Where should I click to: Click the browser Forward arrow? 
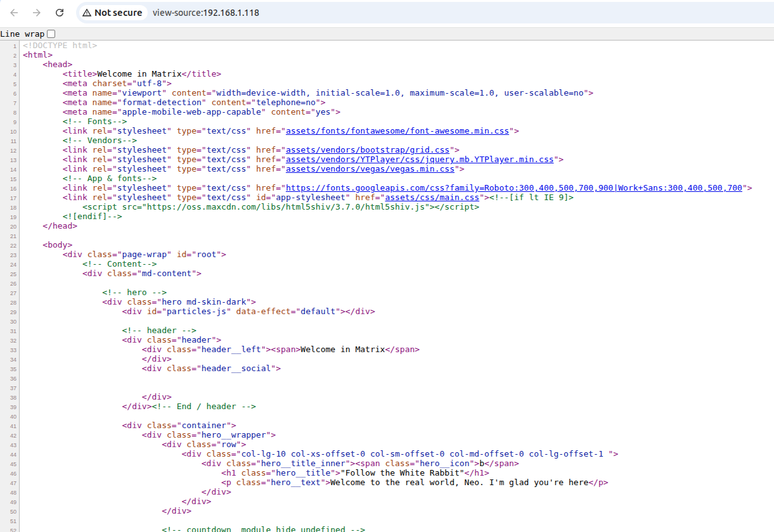point(37,13)
